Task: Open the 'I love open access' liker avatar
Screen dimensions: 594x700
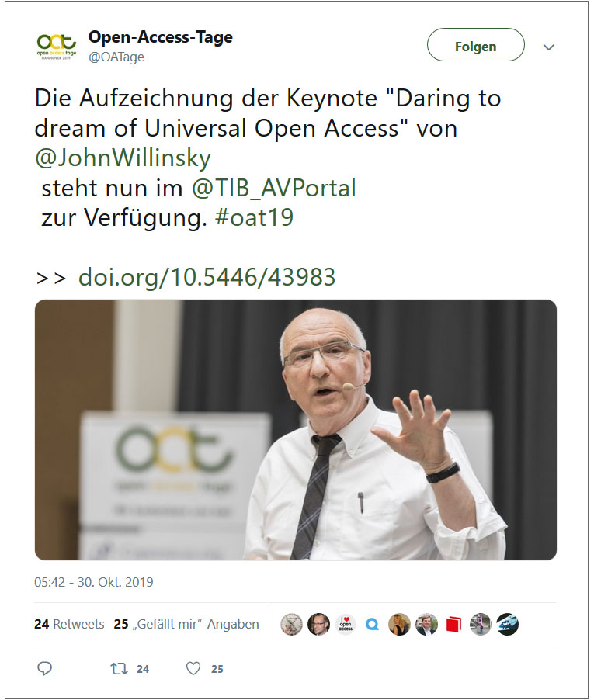Action: [x=346, y=624]
